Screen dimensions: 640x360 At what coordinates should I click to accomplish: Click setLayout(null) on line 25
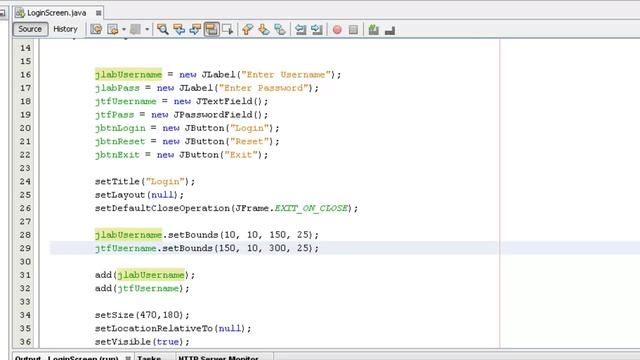(139, 195)
